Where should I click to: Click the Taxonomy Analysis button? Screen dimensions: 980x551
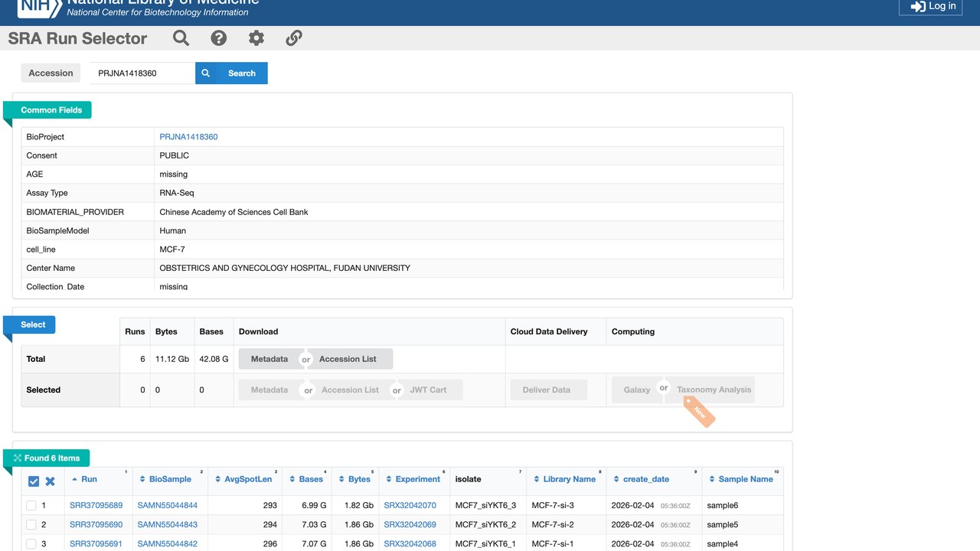tap(714, 390)
